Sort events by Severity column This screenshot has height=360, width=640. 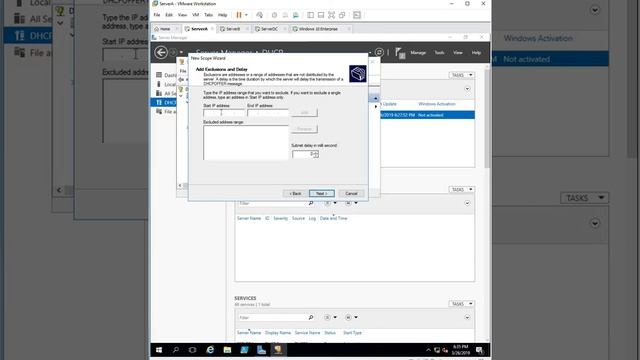(x=280, y=218)
